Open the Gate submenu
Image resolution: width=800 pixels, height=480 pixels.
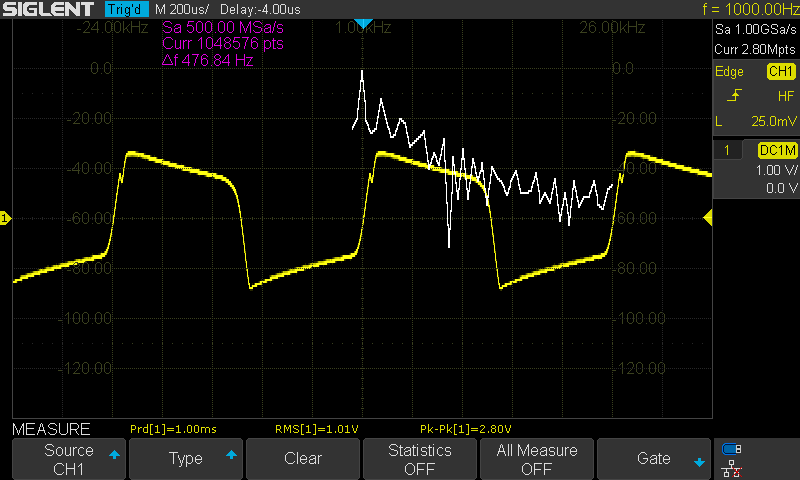(x=654, y=459)
